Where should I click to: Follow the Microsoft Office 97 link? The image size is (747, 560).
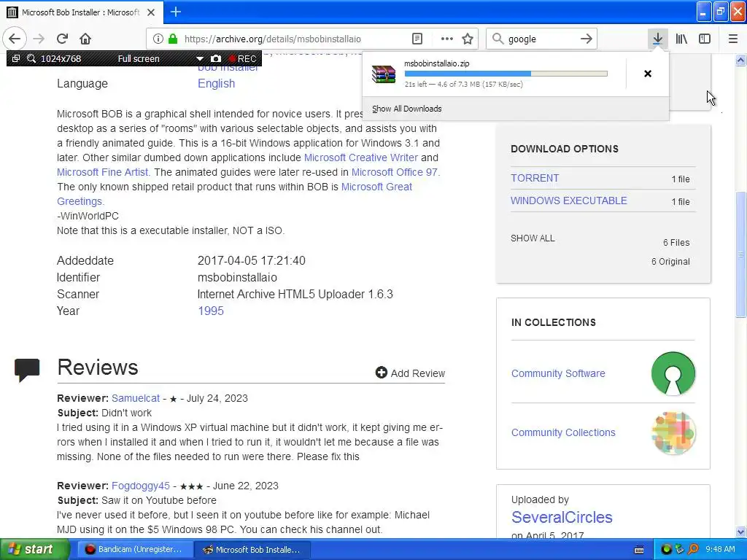point(395,172)
